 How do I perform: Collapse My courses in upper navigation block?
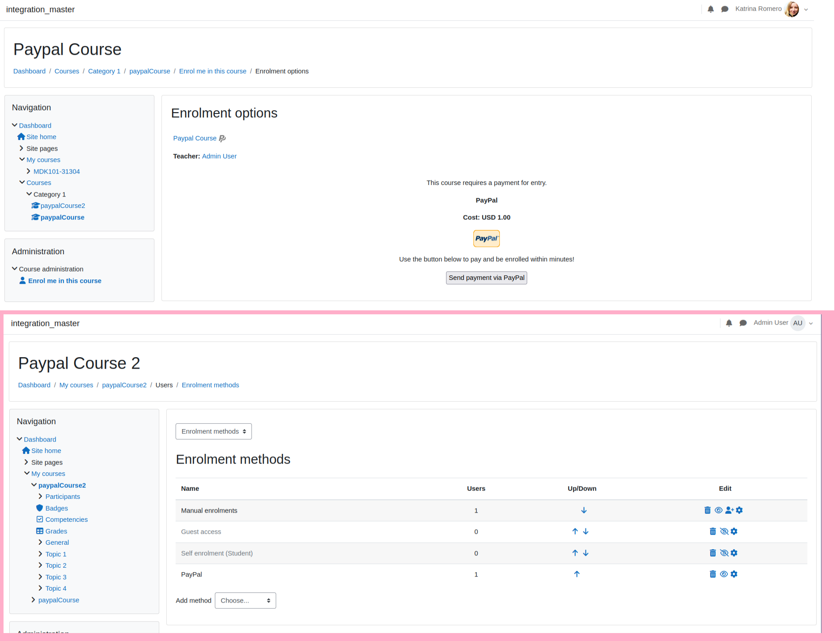[x=22, y=159]
